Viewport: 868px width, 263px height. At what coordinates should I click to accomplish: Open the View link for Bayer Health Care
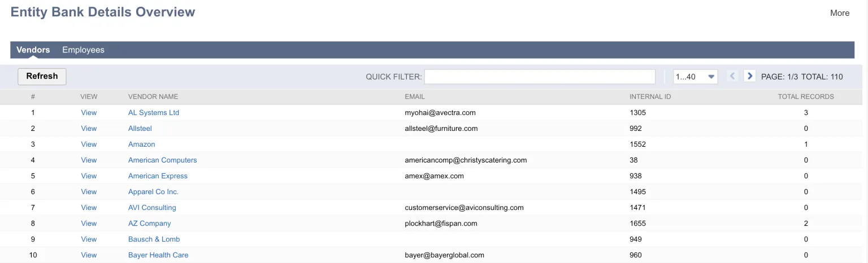[x=89, y=255]
